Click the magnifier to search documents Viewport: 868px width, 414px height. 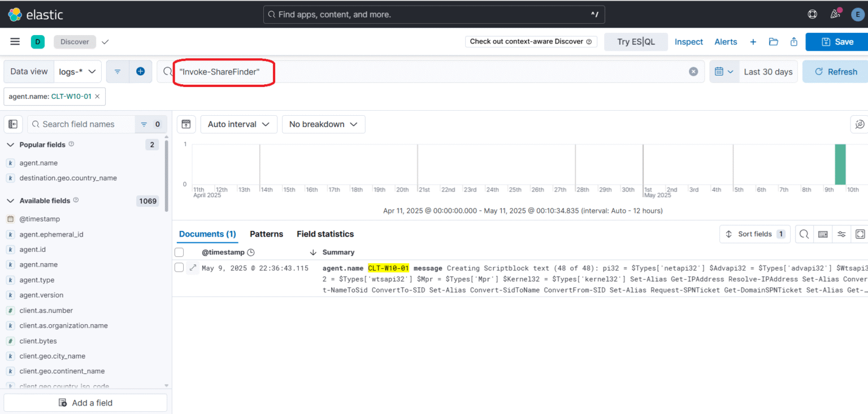coord(804,234)
